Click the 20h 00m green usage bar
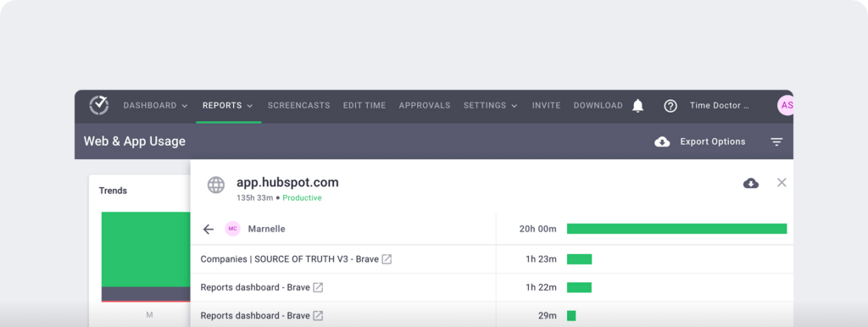868x327 pixels. click(x=676, y=229)
